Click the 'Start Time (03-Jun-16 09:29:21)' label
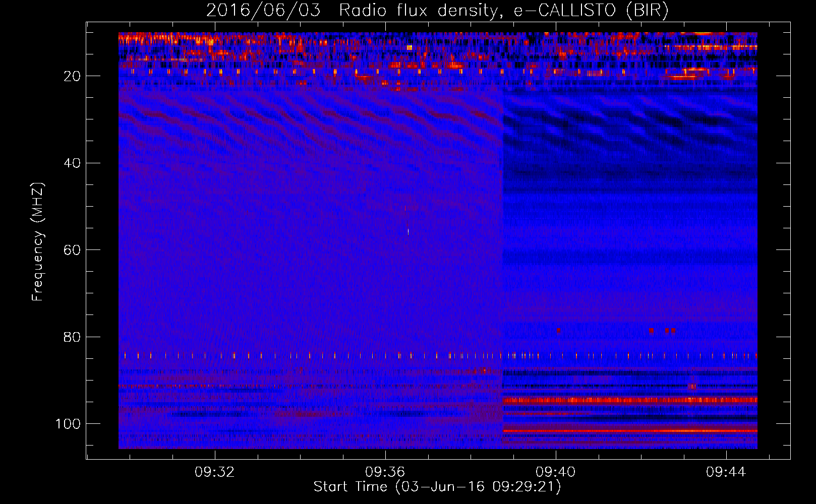816x504 pixels. point(437,487)
